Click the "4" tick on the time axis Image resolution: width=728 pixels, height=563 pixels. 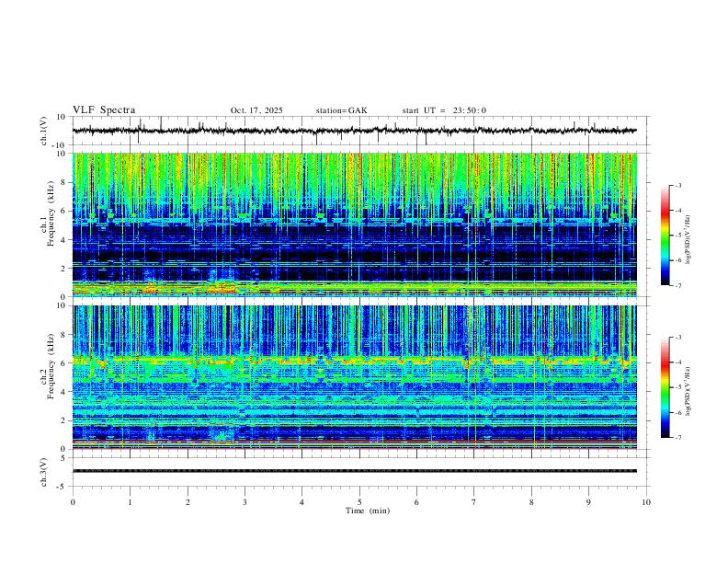point(301,502)
